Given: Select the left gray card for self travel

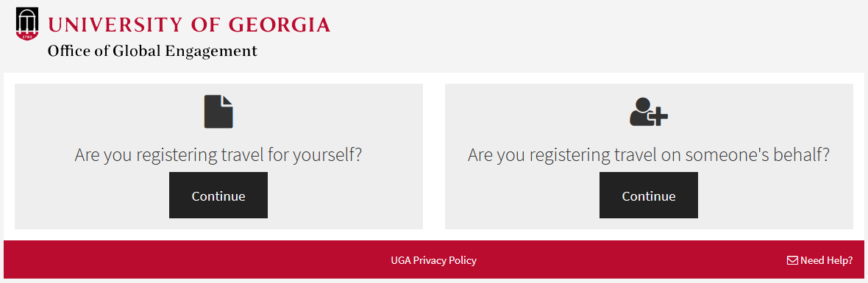Looking at the screenshot, I should tap(218, 157).
